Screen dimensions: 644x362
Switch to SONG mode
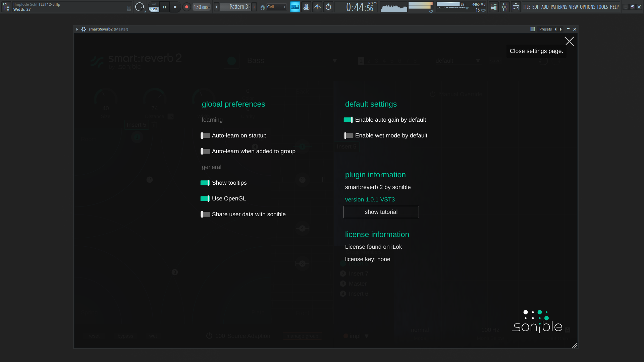pyautogui.click(x=154, y=9)
